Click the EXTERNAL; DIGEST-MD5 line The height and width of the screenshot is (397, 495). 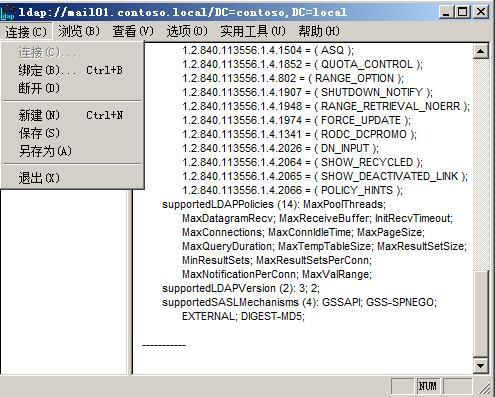click(243, 316)
